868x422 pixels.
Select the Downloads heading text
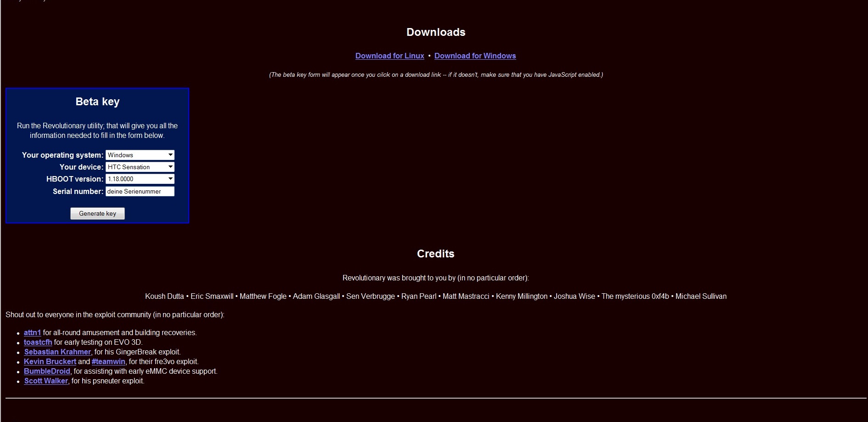(436, 32)
